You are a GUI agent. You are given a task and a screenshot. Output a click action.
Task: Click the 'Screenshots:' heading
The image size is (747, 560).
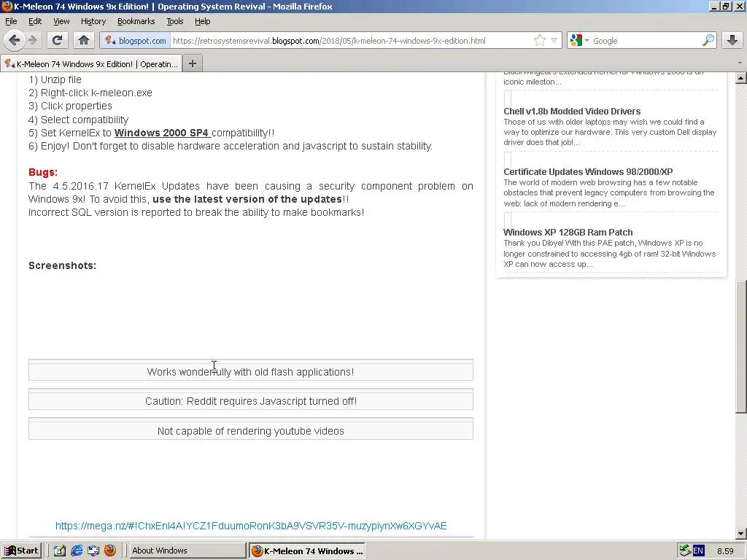[x=63, y=265]
